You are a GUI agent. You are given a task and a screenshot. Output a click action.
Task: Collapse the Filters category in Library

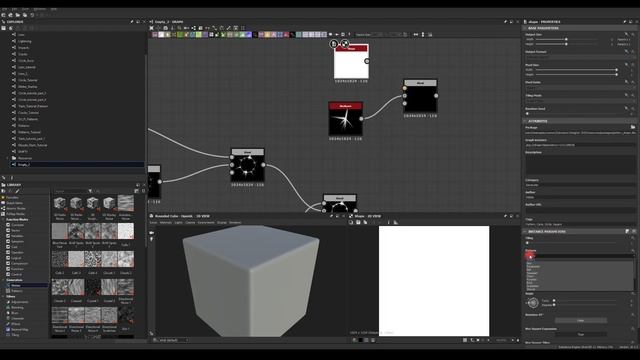point(3,296)
